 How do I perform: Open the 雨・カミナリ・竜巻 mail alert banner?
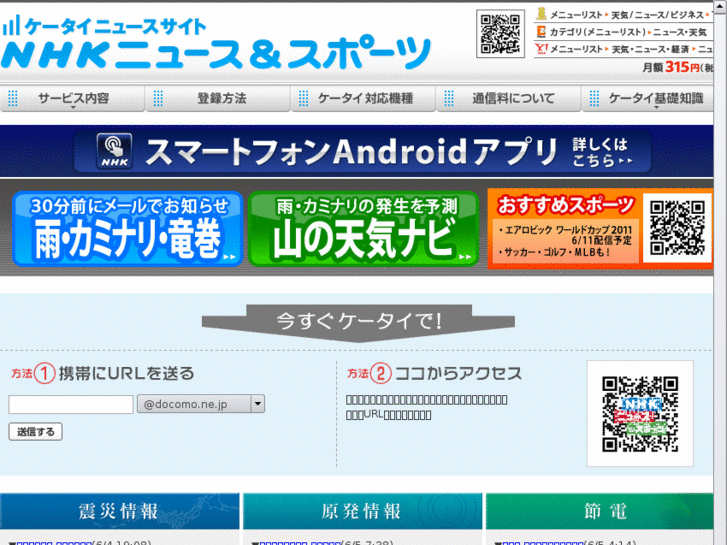pyautogui.click(x=128, y=229)
